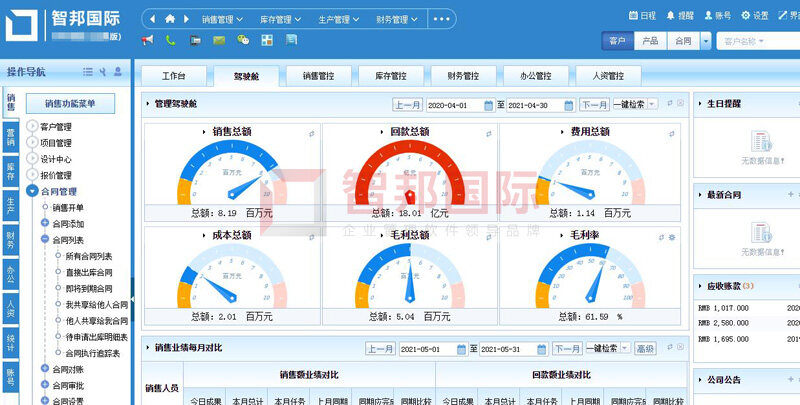
Task: Expand the 客户管理 tree node
Action: 32,127
